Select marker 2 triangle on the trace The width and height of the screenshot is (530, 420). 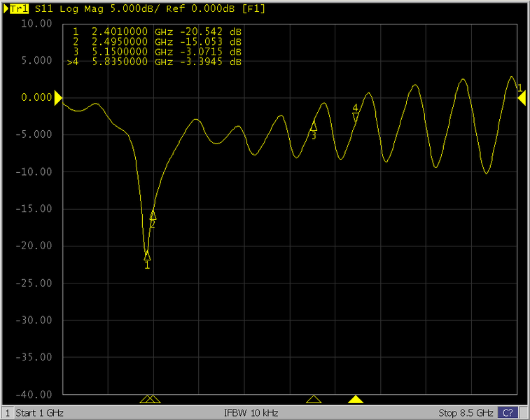click(x=153, y=216)
